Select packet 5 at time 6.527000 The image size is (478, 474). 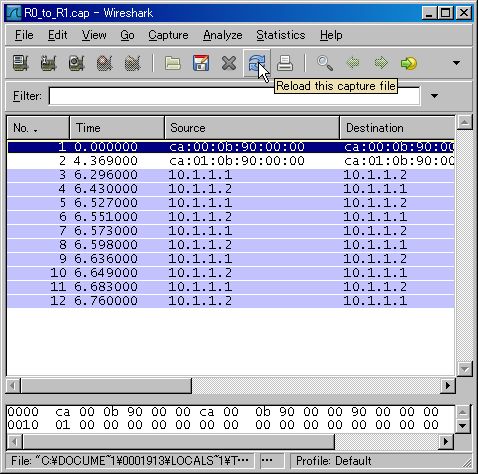[231, 203]
